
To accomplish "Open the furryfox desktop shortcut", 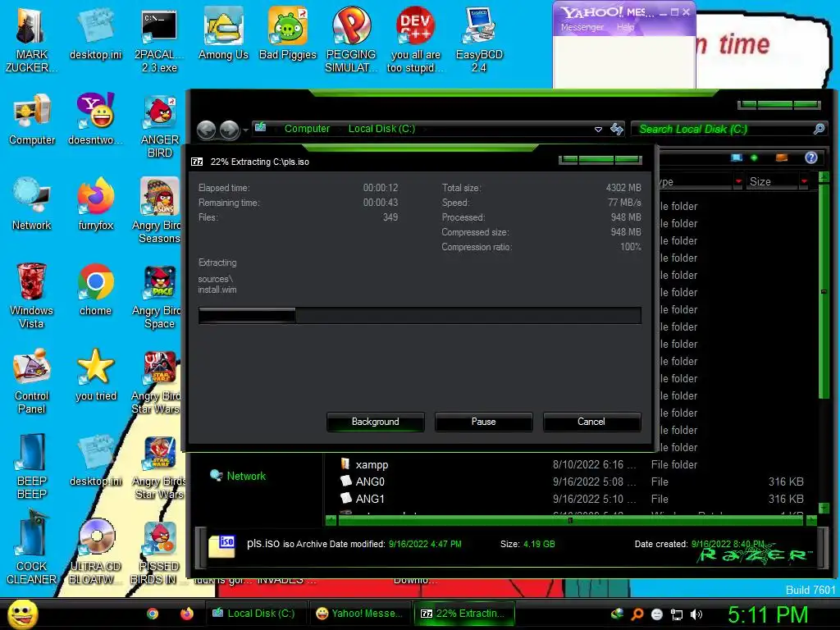I will point(95,204).
